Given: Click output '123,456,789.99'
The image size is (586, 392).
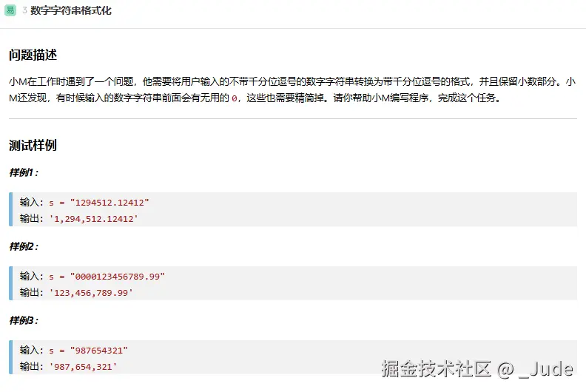Looking at the screenshot, I should tap(91, 292).
